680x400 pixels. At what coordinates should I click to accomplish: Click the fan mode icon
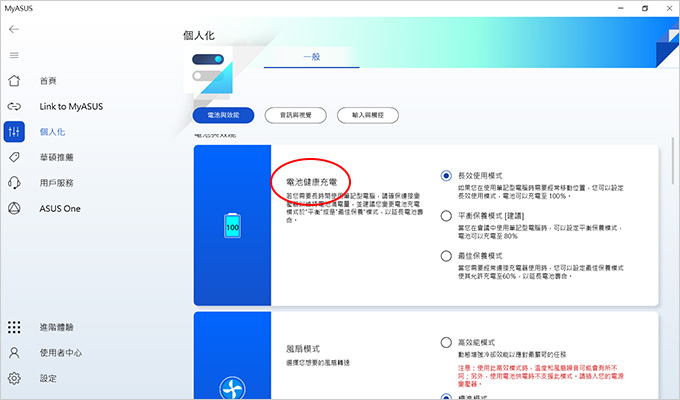tap(232, 388)
